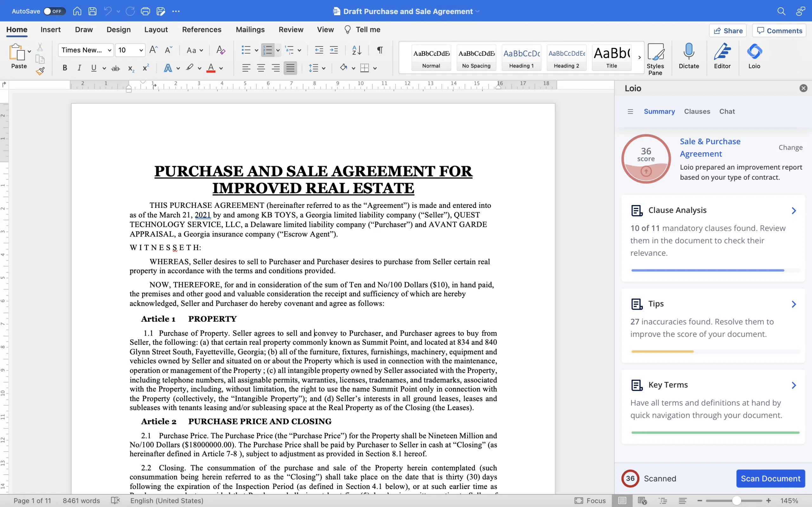Viewport: 812px width, 507px height.
Task: Open the References ribbon tab
Action: coord(201,29)
